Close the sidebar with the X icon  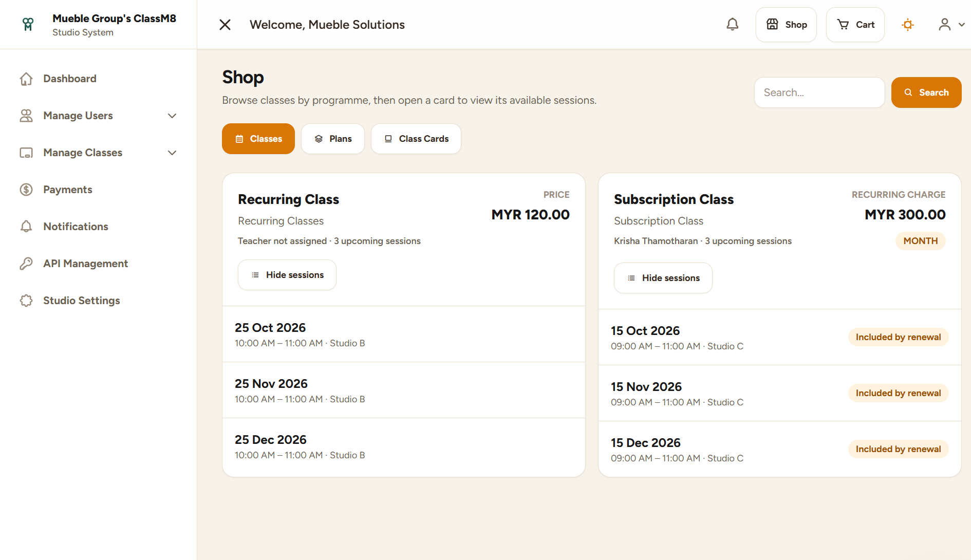(225, 25)
